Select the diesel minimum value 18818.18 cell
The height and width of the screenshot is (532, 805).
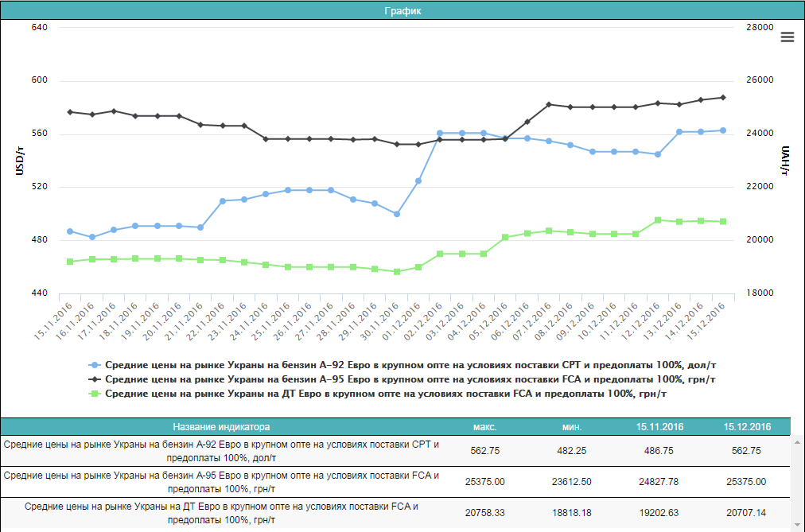(x=571, y=513)
